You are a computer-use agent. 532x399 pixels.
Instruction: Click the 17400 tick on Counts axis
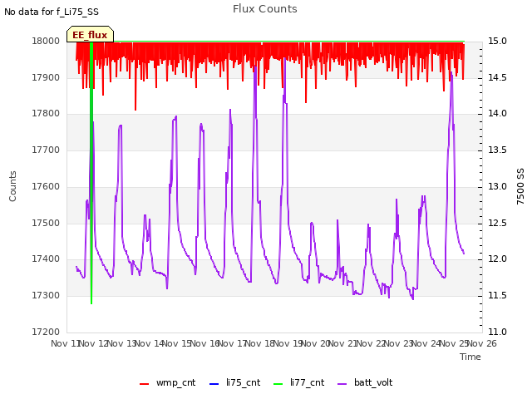(x=46, y=259)
